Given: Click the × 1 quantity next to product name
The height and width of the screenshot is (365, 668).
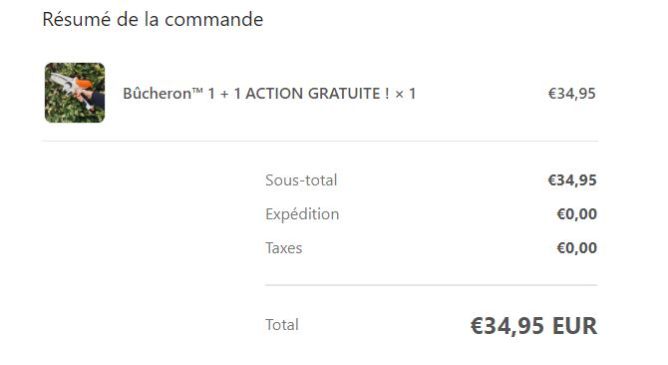Looking at the screenshot, I should [405, 94].
